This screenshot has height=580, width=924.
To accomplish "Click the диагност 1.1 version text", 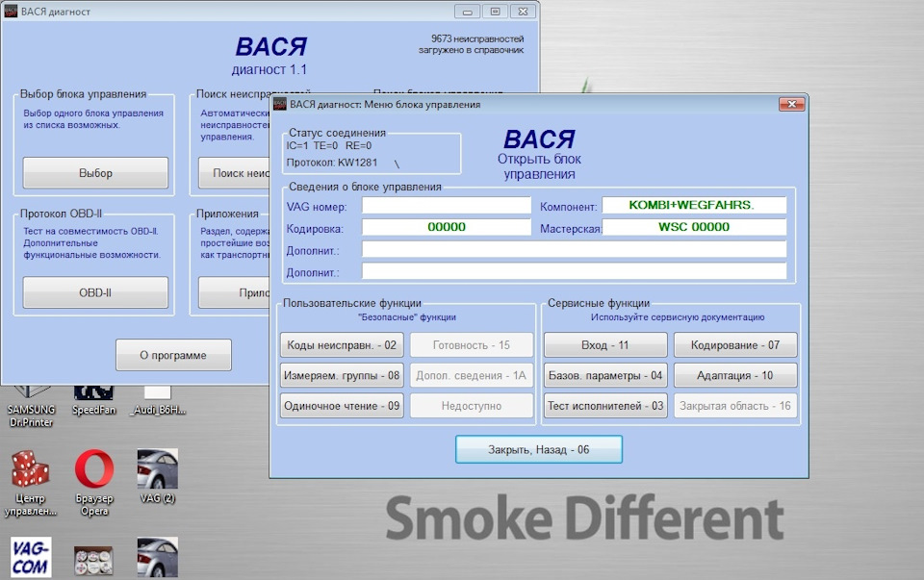I will pyautogui.click(x=269, y=69).
